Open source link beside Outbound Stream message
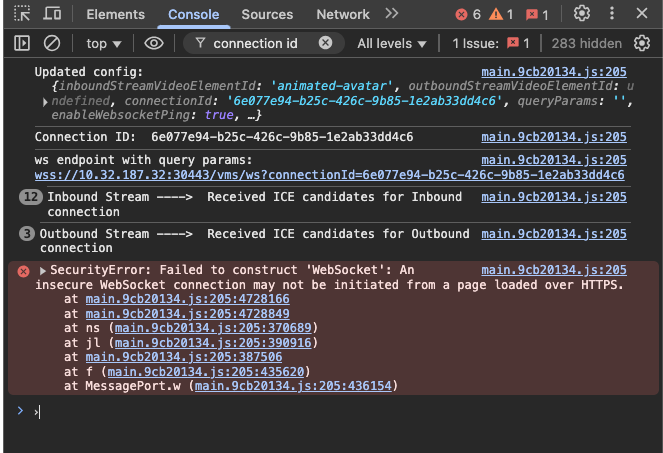663x453 pixels. [x=554, y=234]
